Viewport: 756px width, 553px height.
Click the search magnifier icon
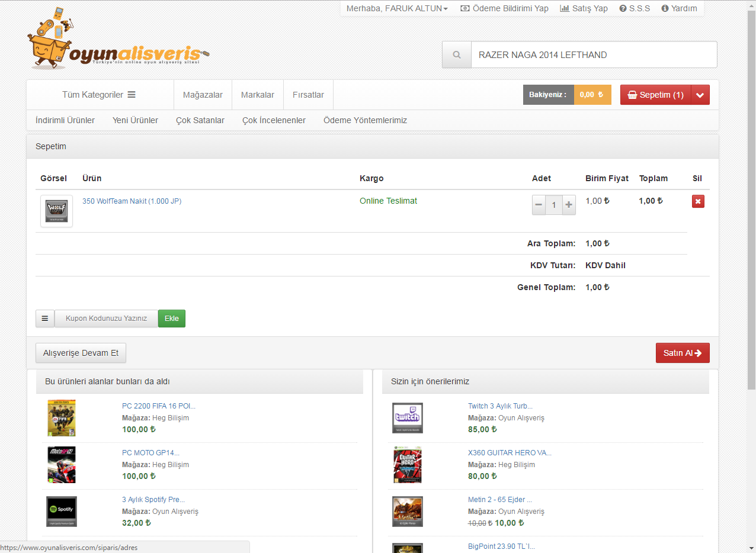click(x=457, y=54)
